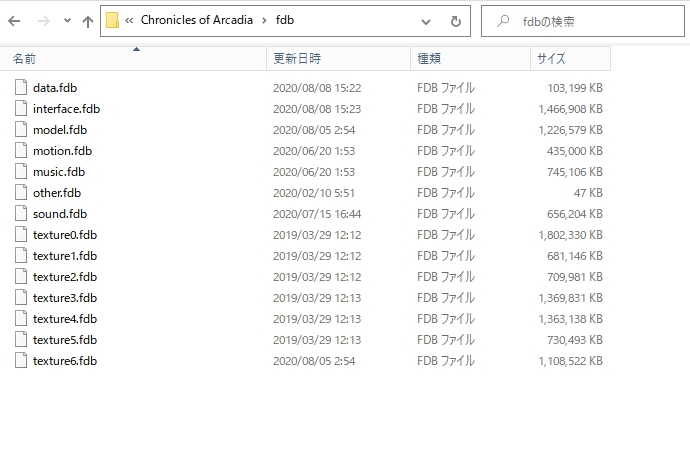This screenshot has height=452, width=690.
Task: Expand the address bar history dropdown
Action: tap(427, 21)
